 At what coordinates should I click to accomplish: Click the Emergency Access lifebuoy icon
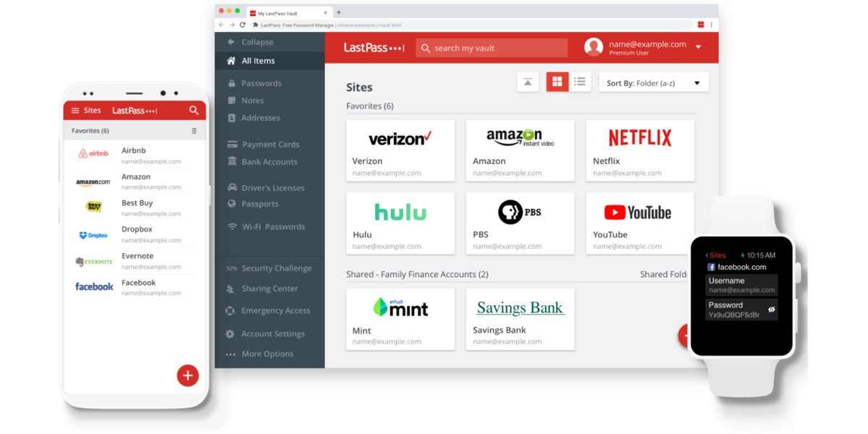pos(230,311)
